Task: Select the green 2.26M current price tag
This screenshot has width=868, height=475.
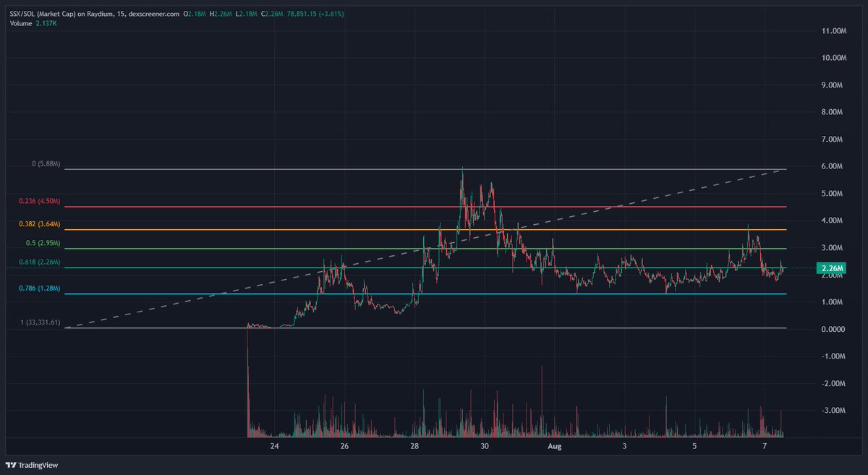Action: click(x=830, y=269)
